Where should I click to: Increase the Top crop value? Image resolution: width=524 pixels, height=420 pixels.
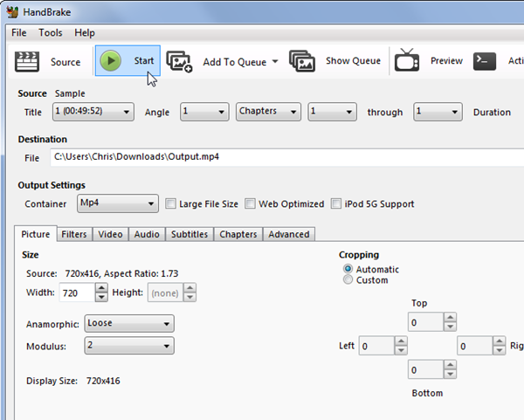point(450,317)
